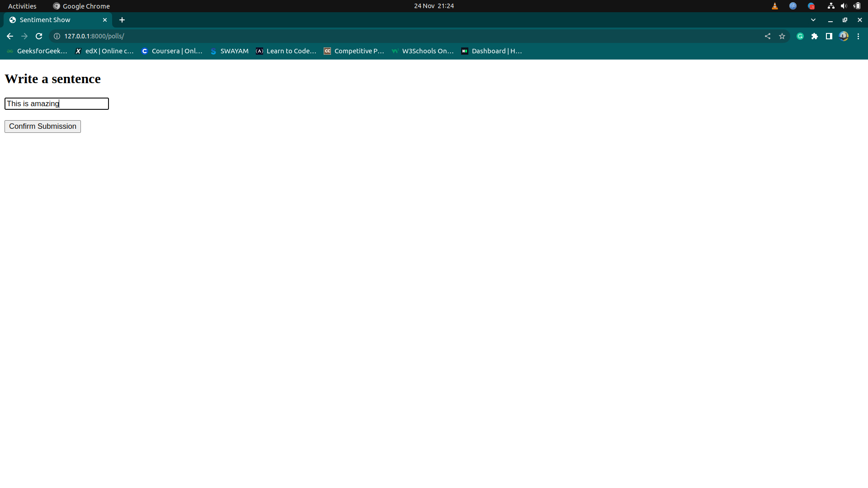
Task: Click the VLC icon in the system tray
Action: [774, 6]
